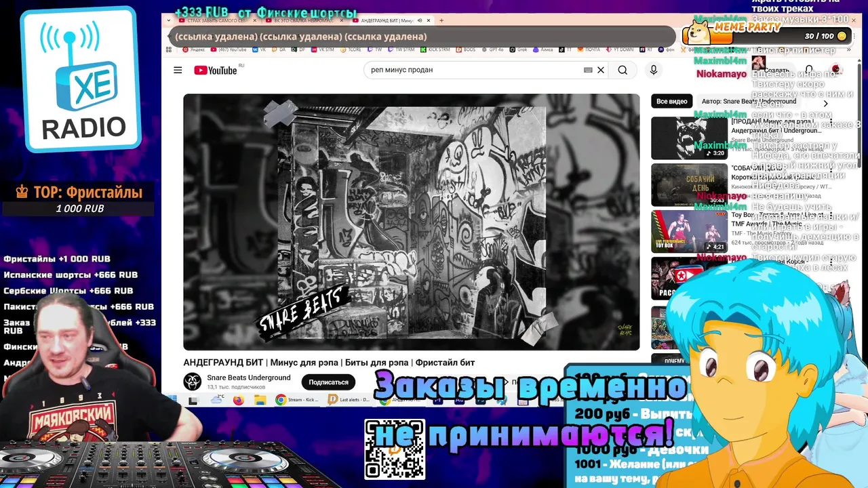The width and height of the screenshot is (868, 488).
Task: Open the Яндекс bookmark
Action: click(x=194, y=49)
